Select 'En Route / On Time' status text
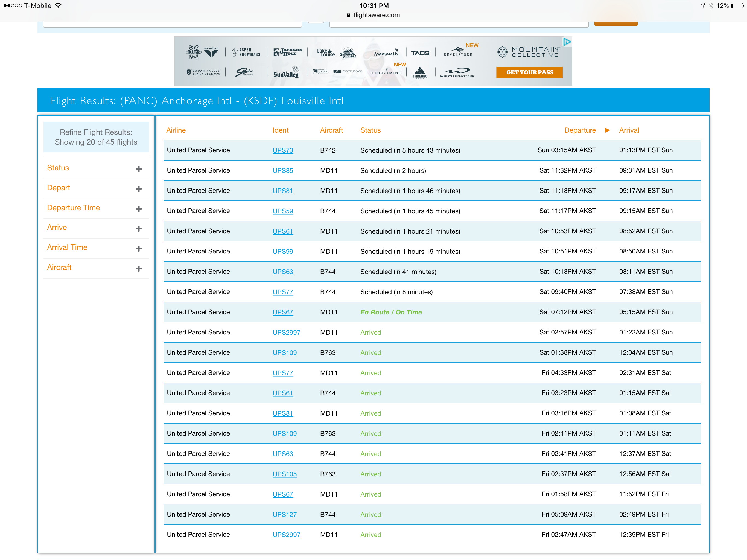This screenshot has width=747, height=560. click(x=391, y=313)
